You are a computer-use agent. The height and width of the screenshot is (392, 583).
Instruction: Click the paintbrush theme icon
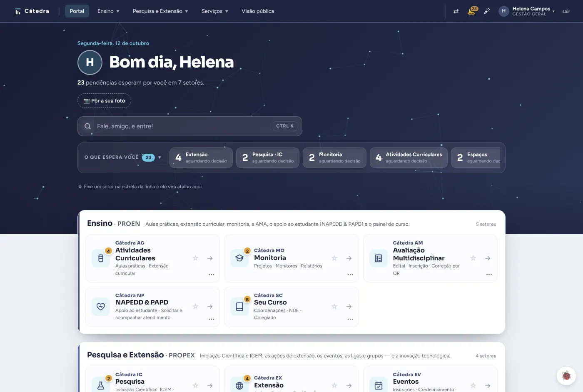coord(487,11)
